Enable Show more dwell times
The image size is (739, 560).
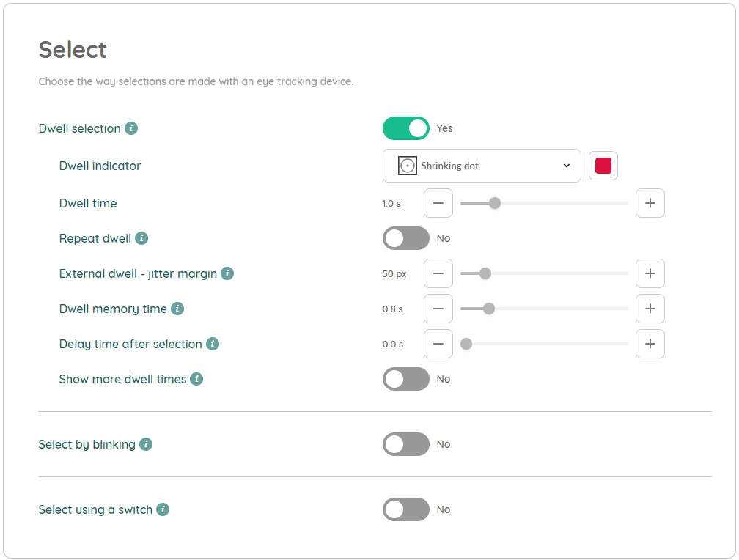pos(406,378)
